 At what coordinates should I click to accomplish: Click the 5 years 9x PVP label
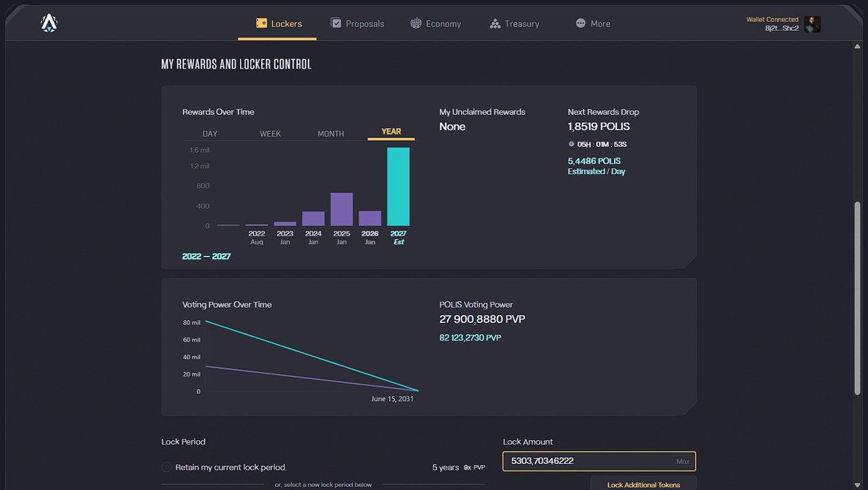(459, 468)
